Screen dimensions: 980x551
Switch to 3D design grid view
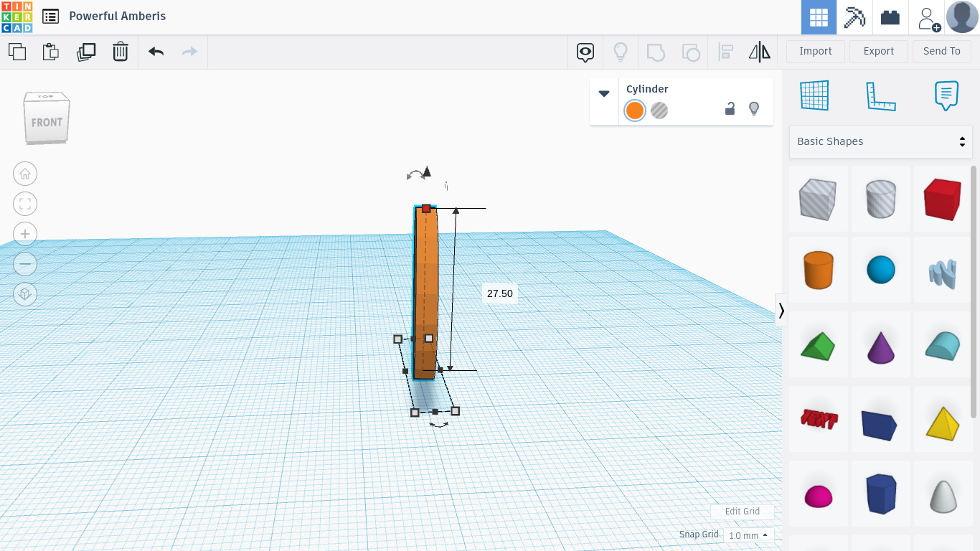pos(819,17)
